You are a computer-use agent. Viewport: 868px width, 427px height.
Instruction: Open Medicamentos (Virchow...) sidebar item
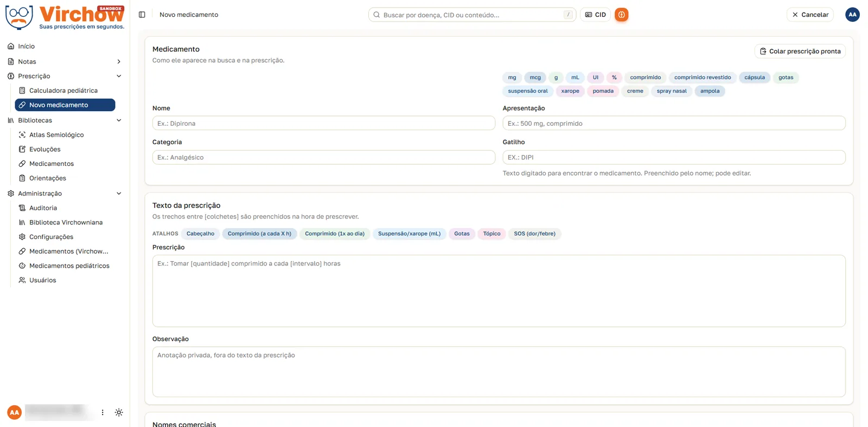[65, 251]
